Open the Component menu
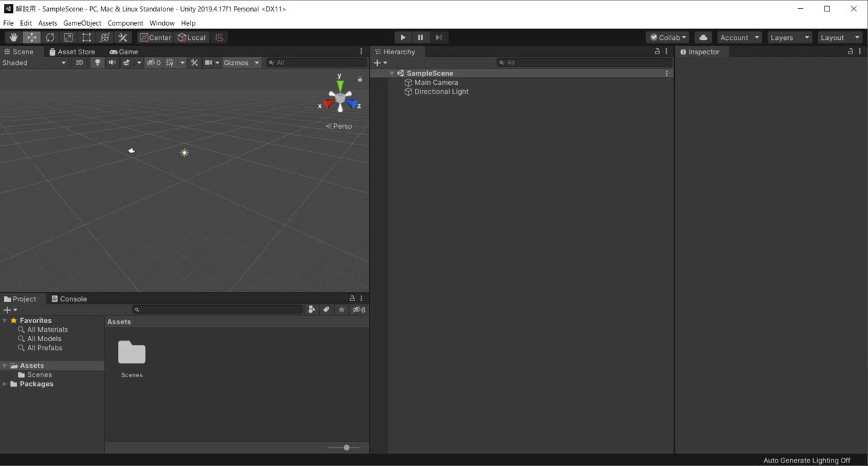Image resolution: width=868 pixels, height=466 pixels. [125, 23]
